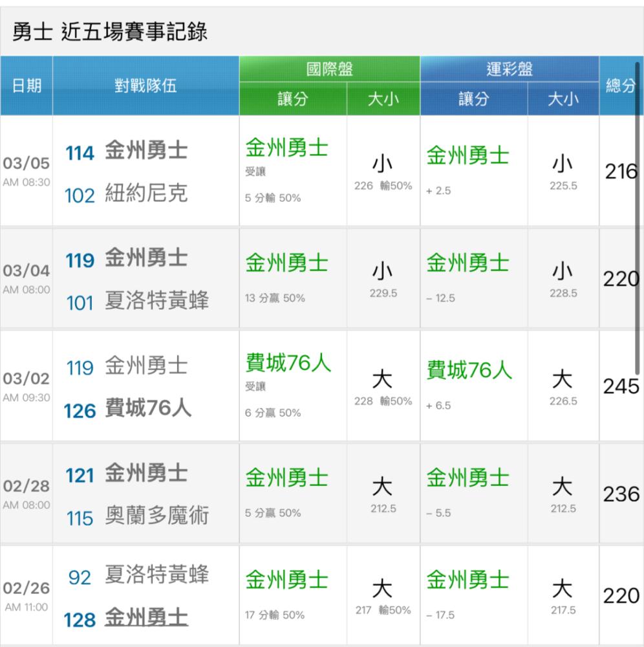Click '13 分贏 50%' handicap result
644x647 pixels.
275,298
